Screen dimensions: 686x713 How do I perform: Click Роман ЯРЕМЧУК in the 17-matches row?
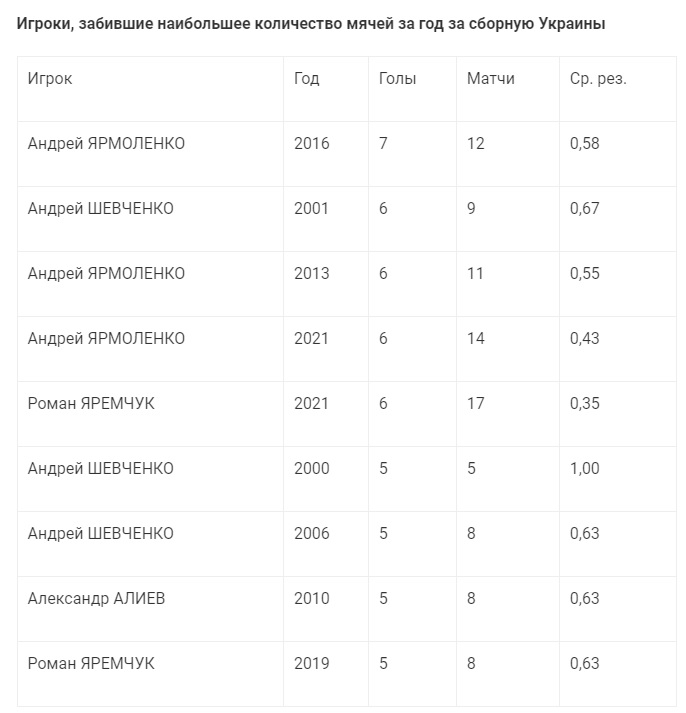[91, 404]
